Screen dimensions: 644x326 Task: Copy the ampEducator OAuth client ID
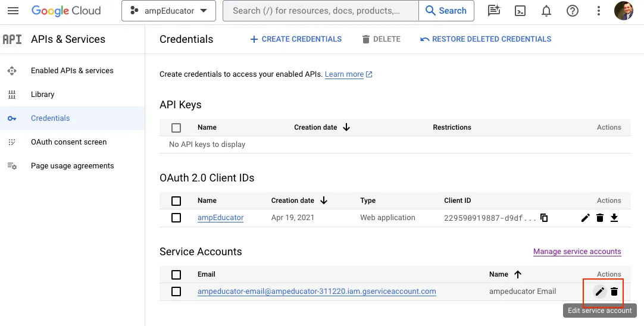(544, 218)
